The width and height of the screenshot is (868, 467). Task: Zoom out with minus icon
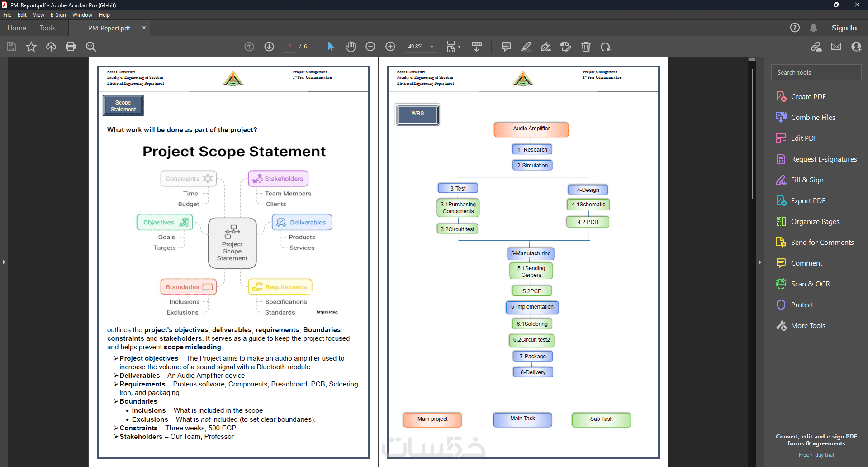tap(370, 47)
